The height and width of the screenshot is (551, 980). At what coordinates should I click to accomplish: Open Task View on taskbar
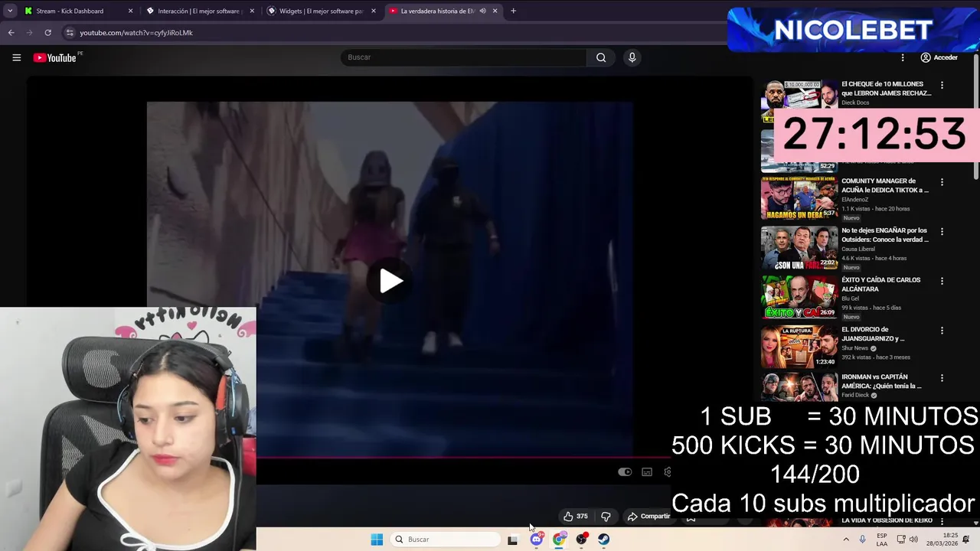point(512,540)
